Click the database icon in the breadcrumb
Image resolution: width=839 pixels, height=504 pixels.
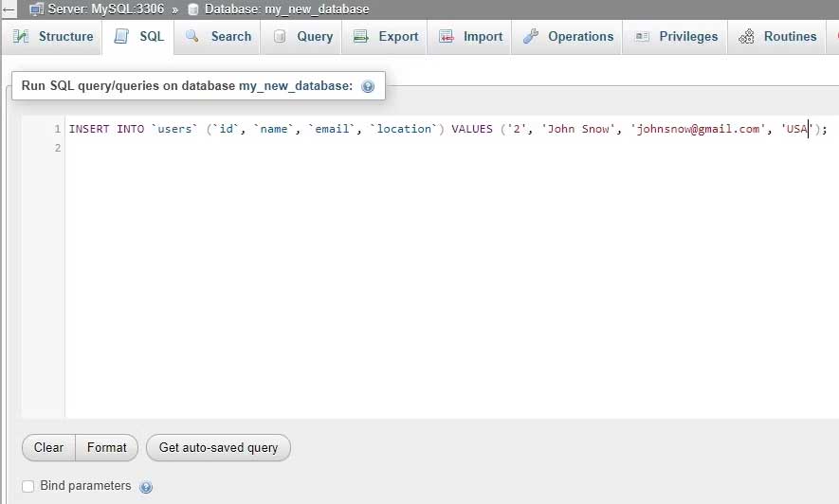point(193,9)
